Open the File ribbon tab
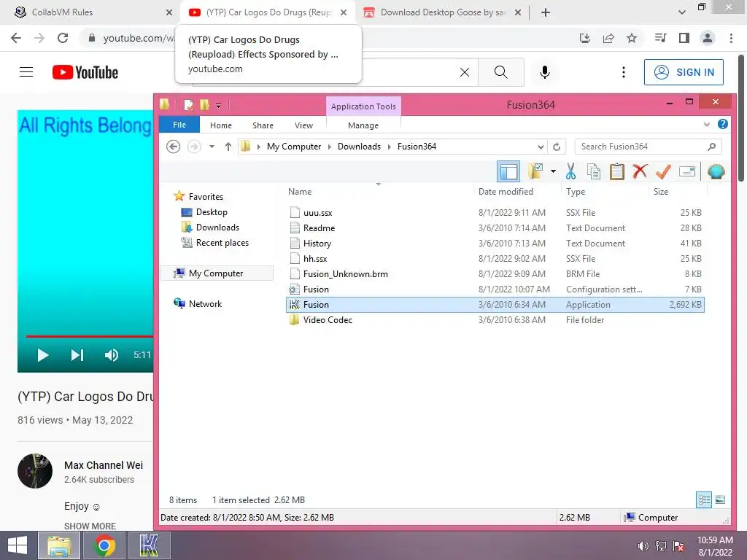 click(x=179, y=125)
